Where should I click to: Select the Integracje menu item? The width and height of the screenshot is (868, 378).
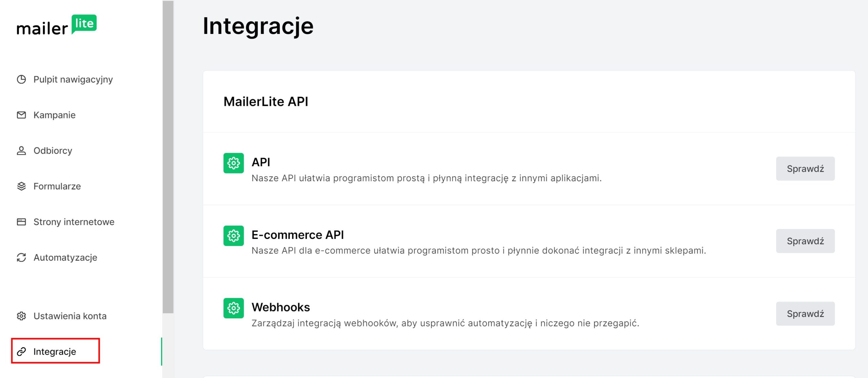55,351
